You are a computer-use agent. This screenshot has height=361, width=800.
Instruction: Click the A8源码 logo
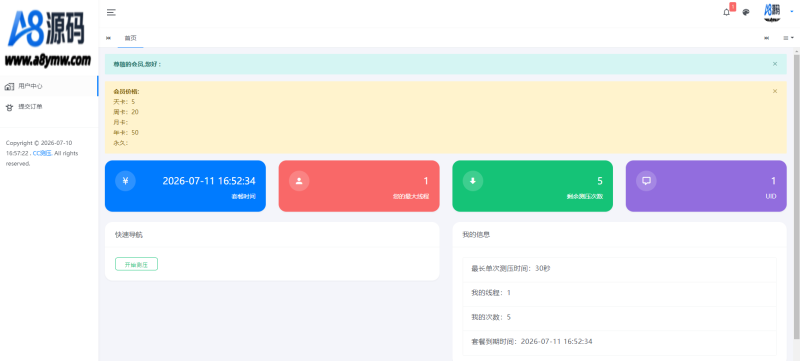46,30
